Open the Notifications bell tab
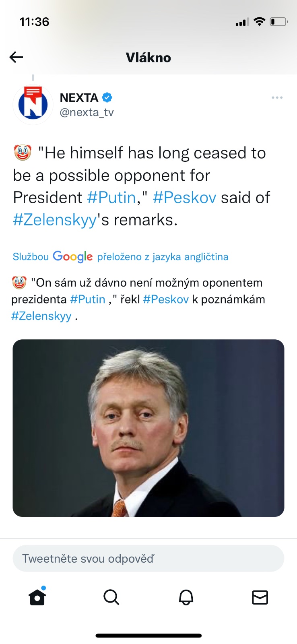Image resolution: width=297 pixels, height=644 pixels. click(186, 597)
